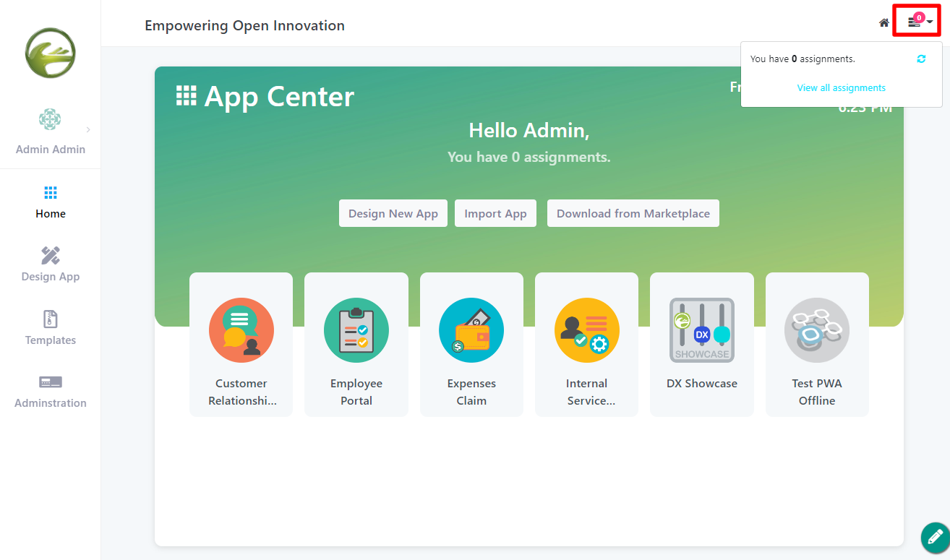
Task: Click the Expenses Claim label text
Action: (x=471, y=392)
